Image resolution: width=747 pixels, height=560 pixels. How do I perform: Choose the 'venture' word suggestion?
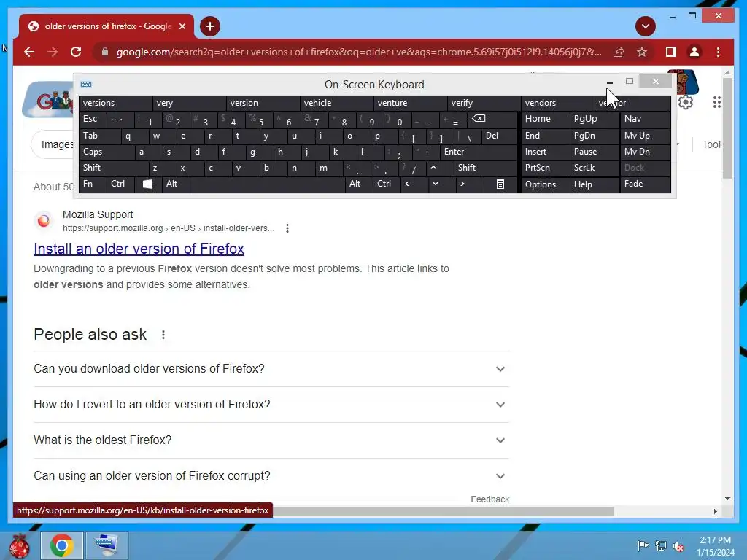tap(410, 103)
